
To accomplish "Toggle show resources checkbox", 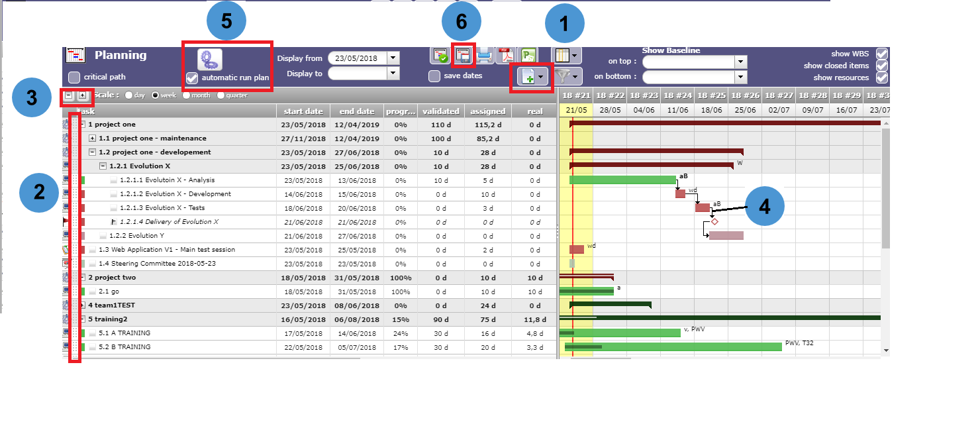I will point(881,78).
